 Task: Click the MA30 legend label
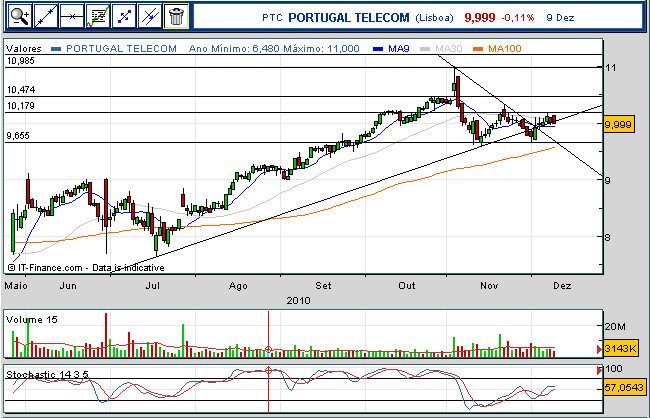pyautogui.click(x=449, y=49)
